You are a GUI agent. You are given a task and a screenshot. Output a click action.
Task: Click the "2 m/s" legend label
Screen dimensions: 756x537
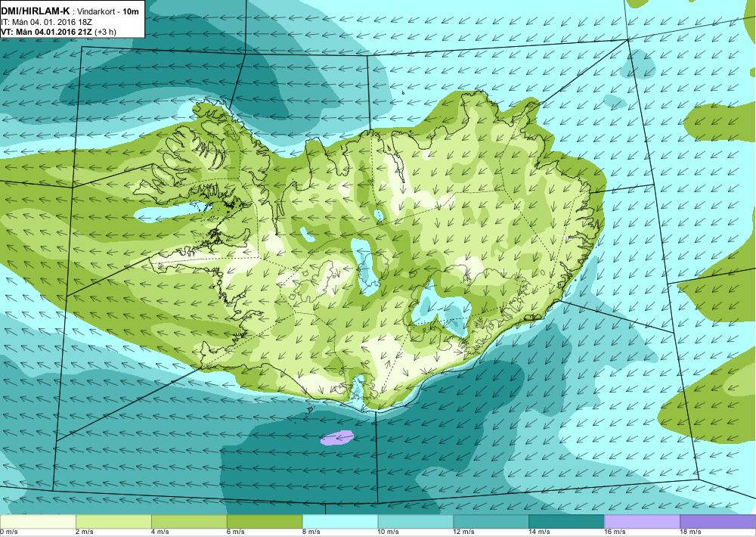pos(85,532)
